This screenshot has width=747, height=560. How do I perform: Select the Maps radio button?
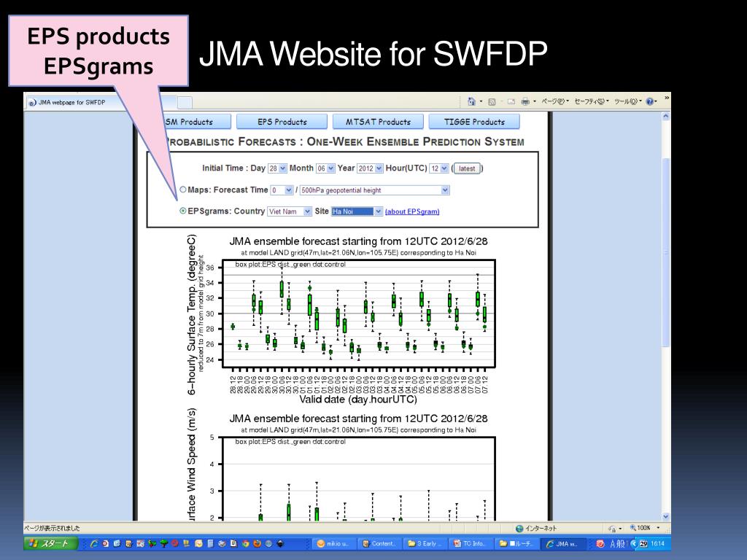183,189
